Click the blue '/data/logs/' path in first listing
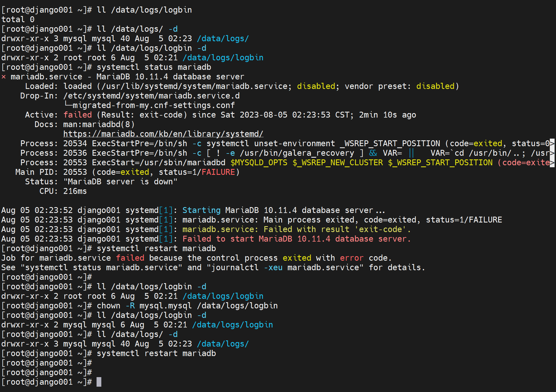Image resolution: width=556 pixels, height=392 pixels. pyautogui.click(x=223, y=38)
